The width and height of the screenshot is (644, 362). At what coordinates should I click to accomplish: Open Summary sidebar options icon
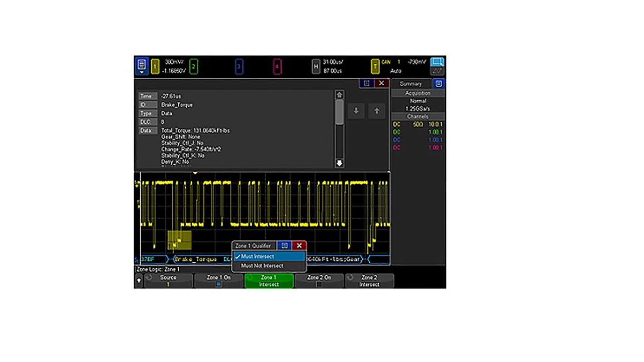tap(439, 84)
